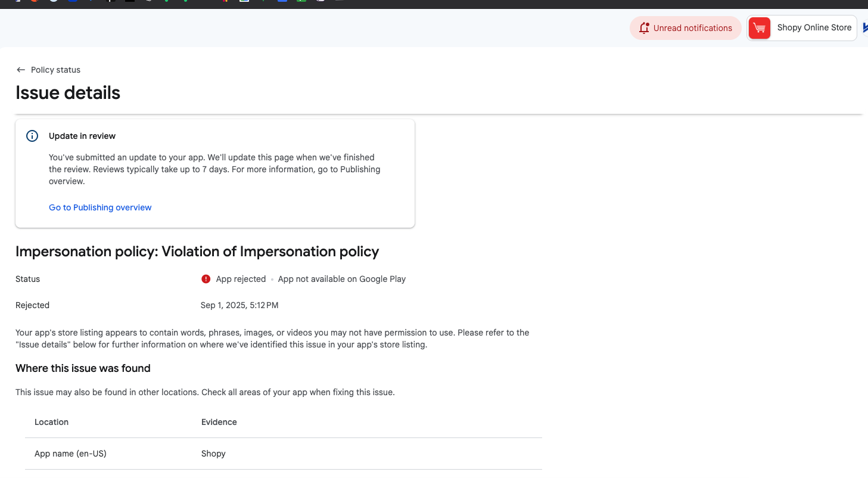
Task: Click the Update in review card title
Action: [82, 136]
